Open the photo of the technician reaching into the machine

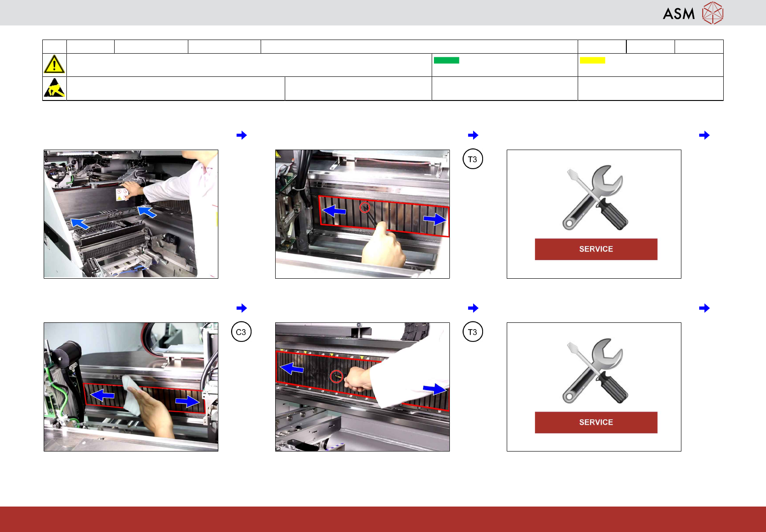pyautogui.click(x=131, y=214)
